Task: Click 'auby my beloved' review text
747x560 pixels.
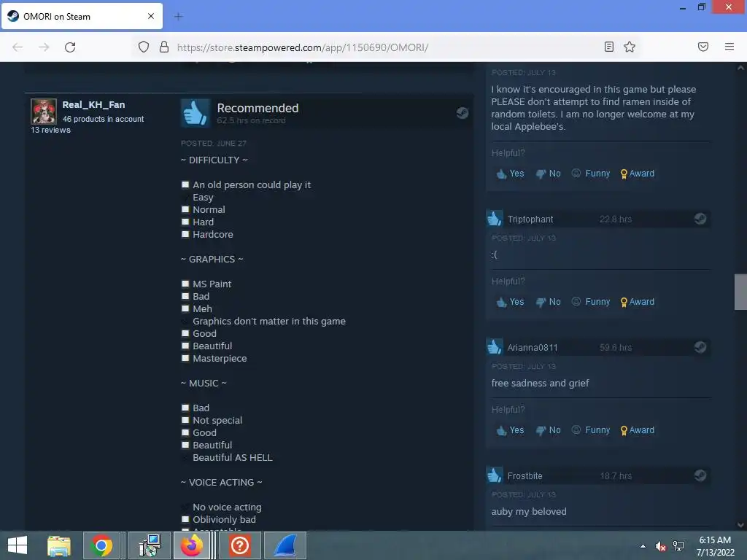Action: pos(529,511)
